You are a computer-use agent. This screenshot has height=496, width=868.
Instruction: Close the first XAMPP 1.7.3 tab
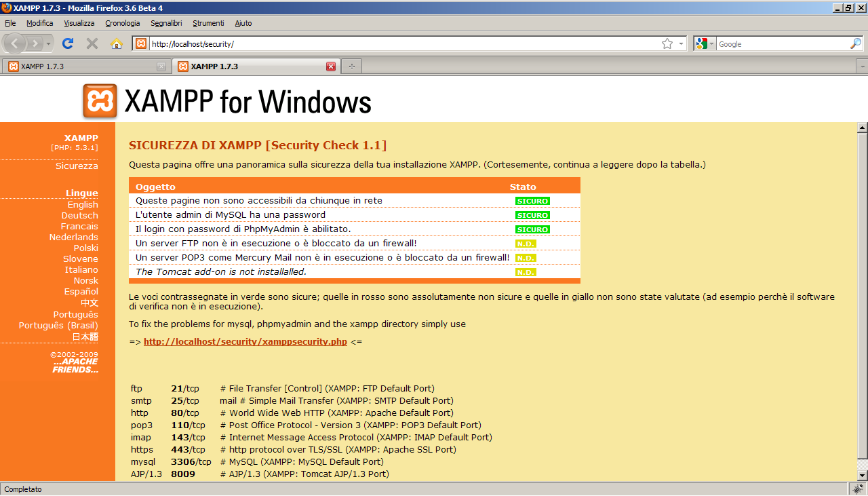click(161, 66)
